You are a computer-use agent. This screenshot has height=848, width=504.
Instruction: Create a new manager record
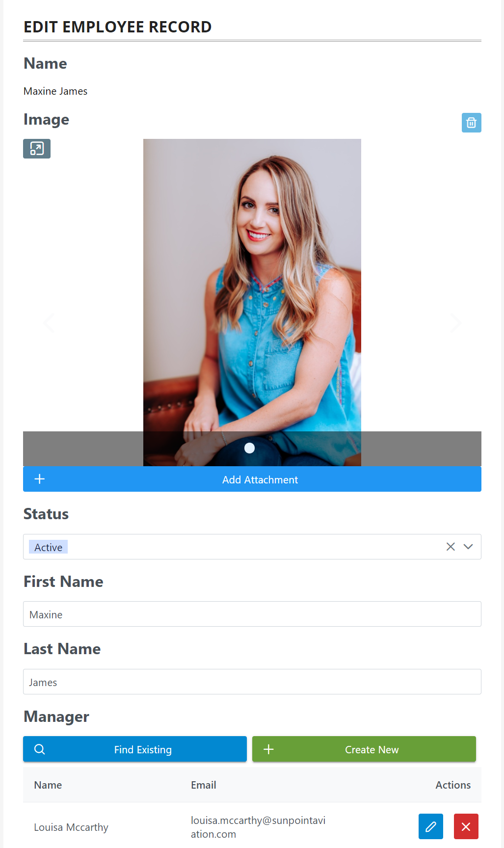364,749
